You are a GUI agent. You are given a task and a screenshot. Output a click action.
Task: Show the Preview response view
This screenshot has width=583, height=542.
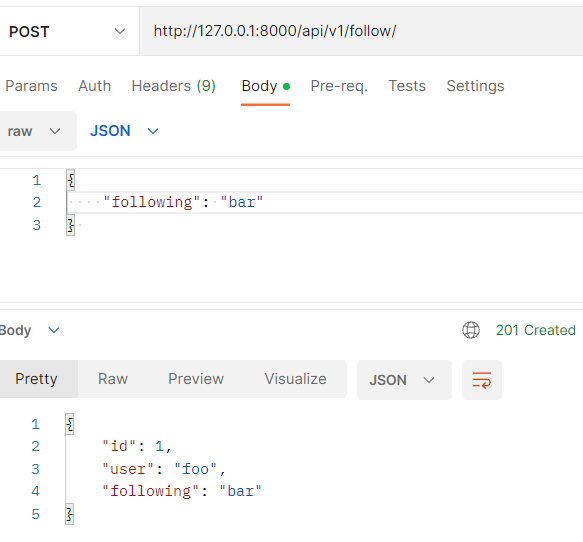[x=196, y=379]
